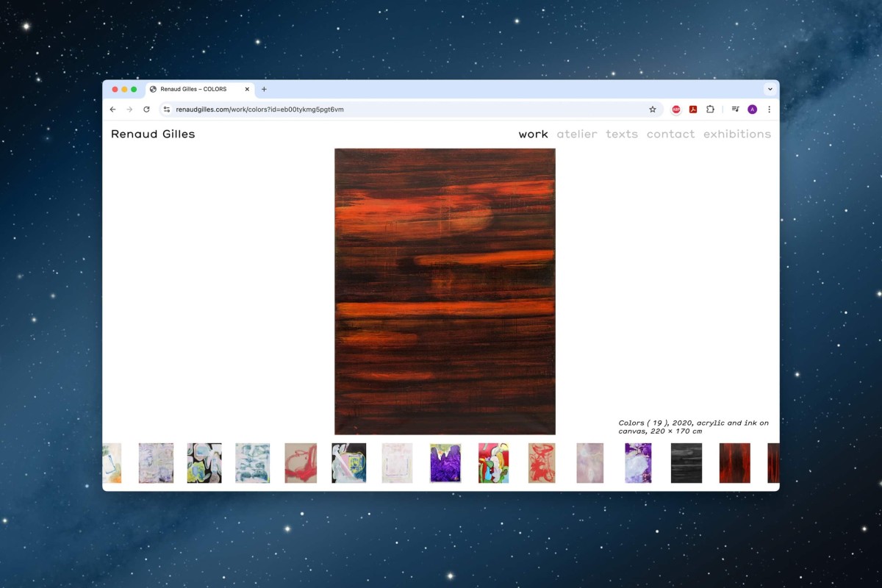Select the vivid solid purple painting thumbnail
The height and width of the screenshot is (588, 882).
tap(445, 463)
